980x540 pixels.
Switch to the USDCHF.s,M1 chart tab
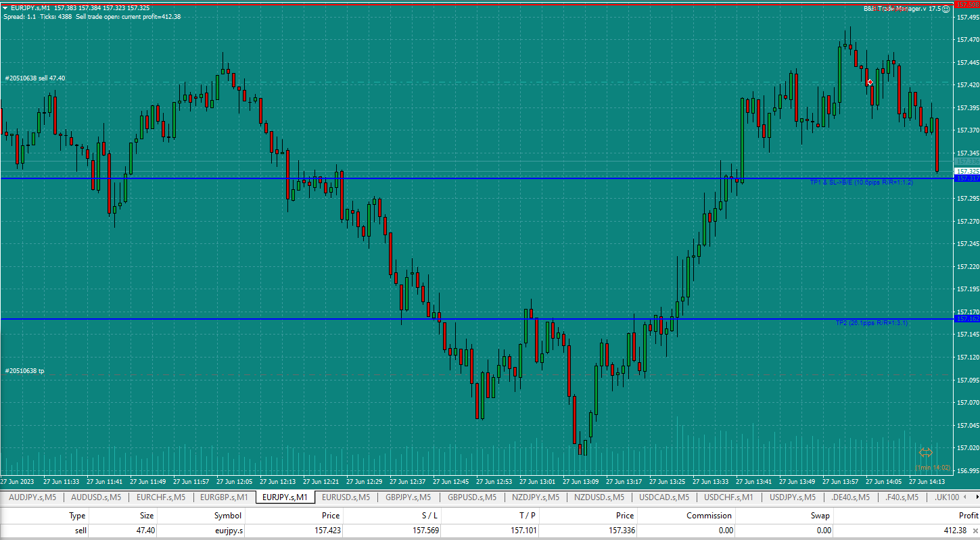(x=729, y=497)
